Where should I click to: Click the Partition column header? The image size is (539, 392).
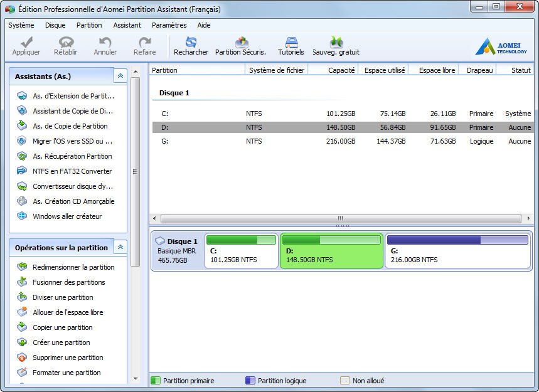(x=197, y=70)
